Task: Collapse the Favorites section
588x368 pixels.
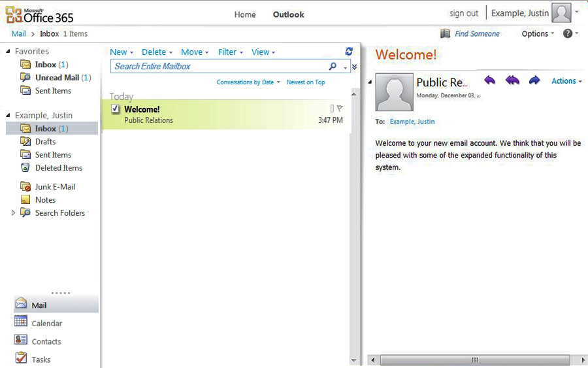Action: click(8, 51)
